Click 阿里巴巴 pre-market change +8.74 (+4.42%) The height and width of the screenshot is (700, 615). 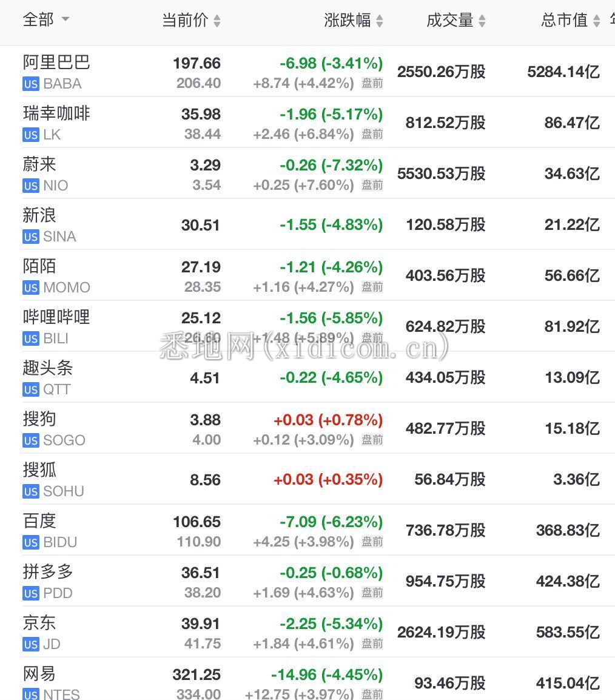pos(303,84)
